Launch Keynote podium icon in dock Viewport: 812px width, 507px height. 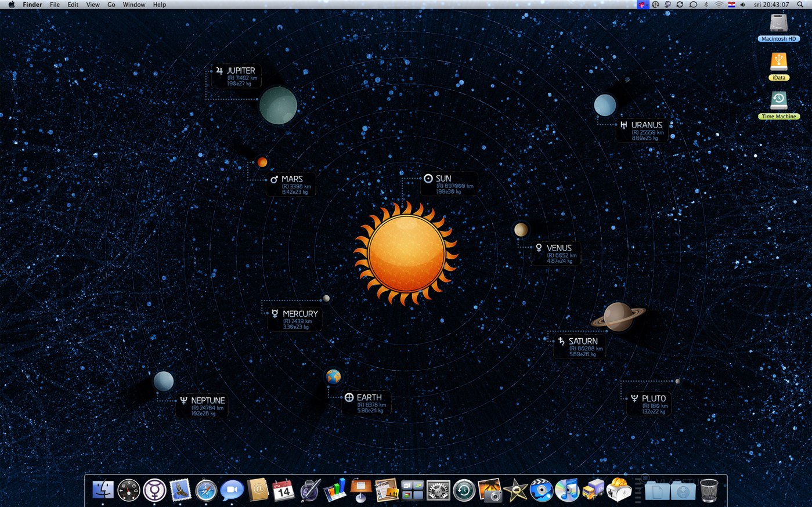point(360,491)
